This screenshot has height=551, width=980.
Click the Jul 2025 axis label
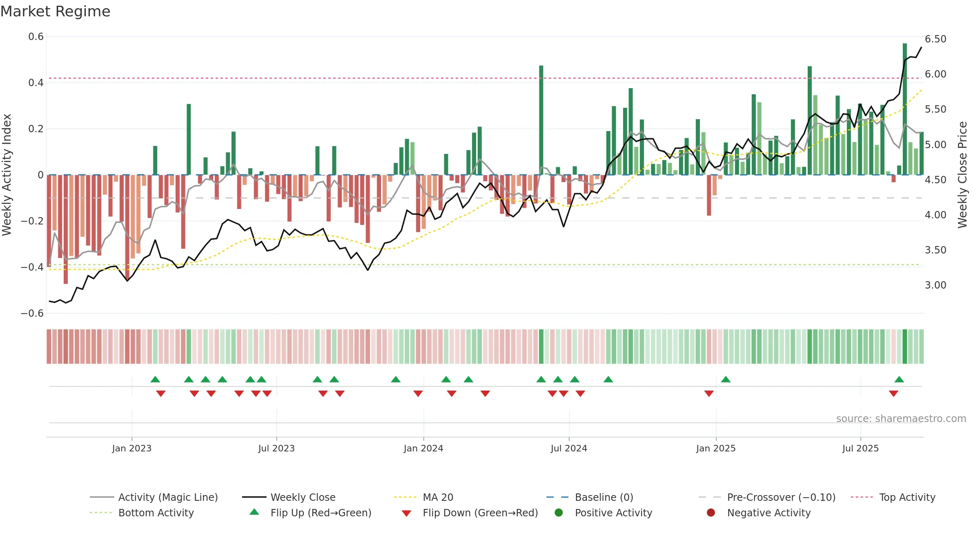(860, 448)
